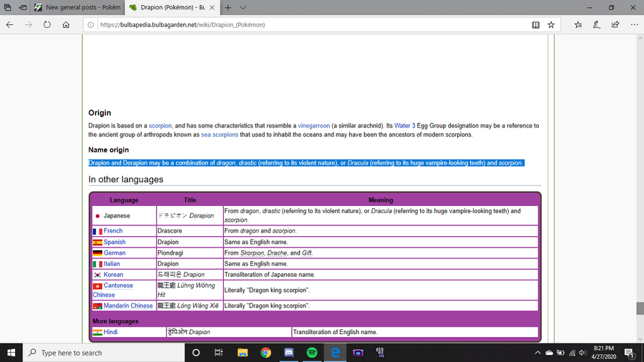Click the scrollbar up arrow
The image size is (644, 362).
click(640, 38)
